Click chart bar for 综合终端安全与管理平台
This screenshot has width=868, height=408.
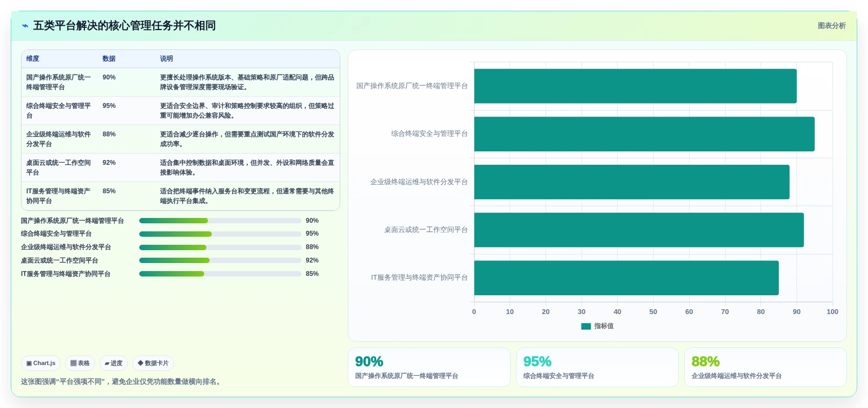click(644, 134)
